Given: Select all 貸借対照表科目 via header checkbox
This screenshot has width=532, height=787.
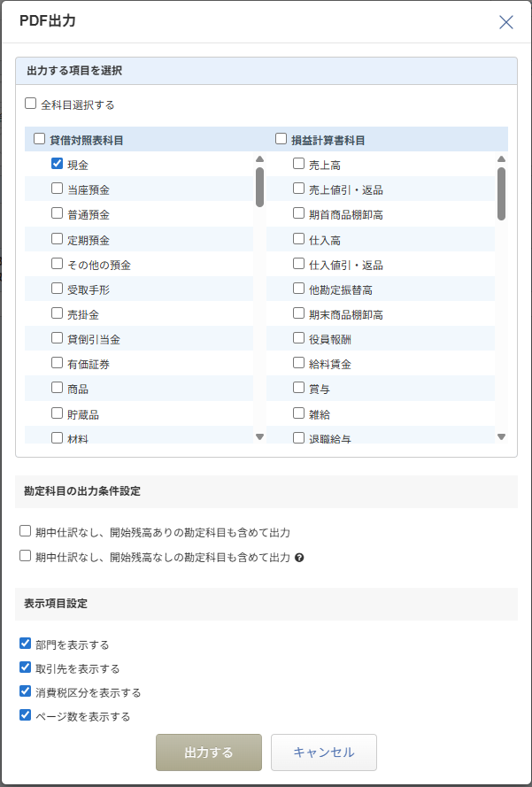Looking at the screenshot, I should pos(39,139).
